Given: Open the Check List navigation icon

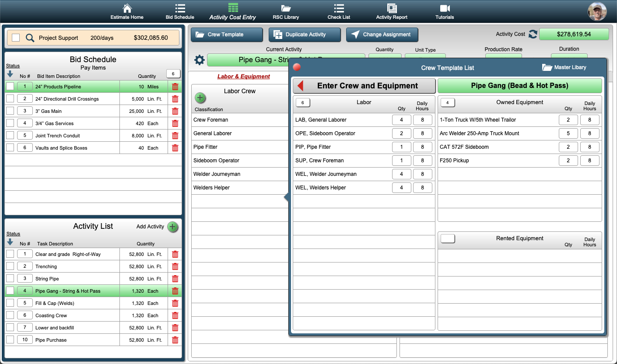Looking at the screenshot, I should click(339, 8).
